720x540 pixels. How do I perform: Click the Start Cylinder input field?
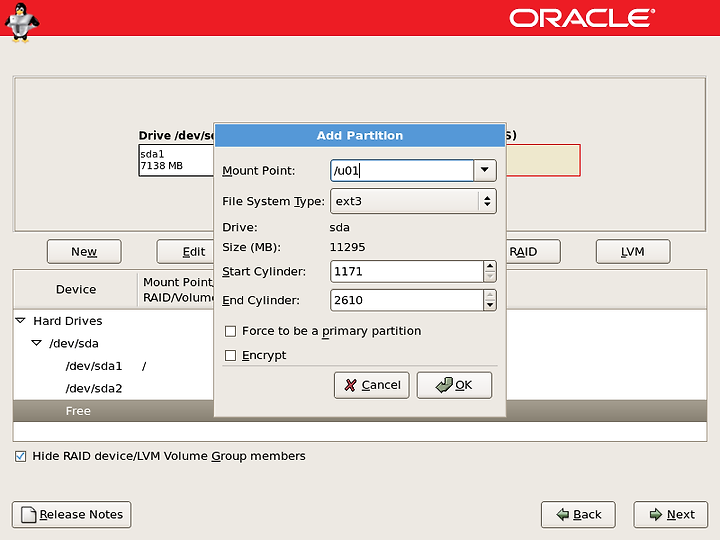pos(407,271)
